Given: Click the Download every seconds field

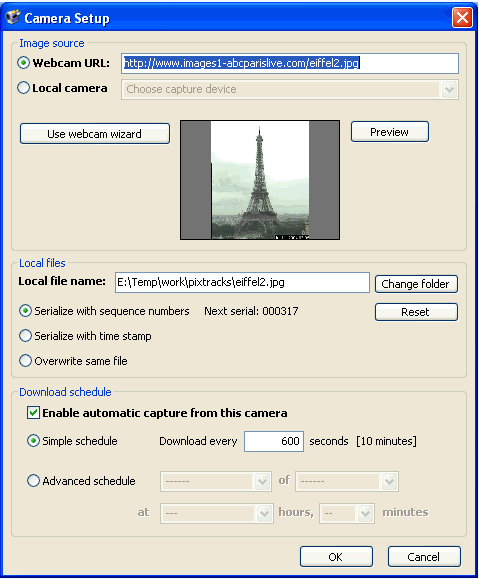Looking at the screenshot, I should pyautogui.click(x=274, y=441).
